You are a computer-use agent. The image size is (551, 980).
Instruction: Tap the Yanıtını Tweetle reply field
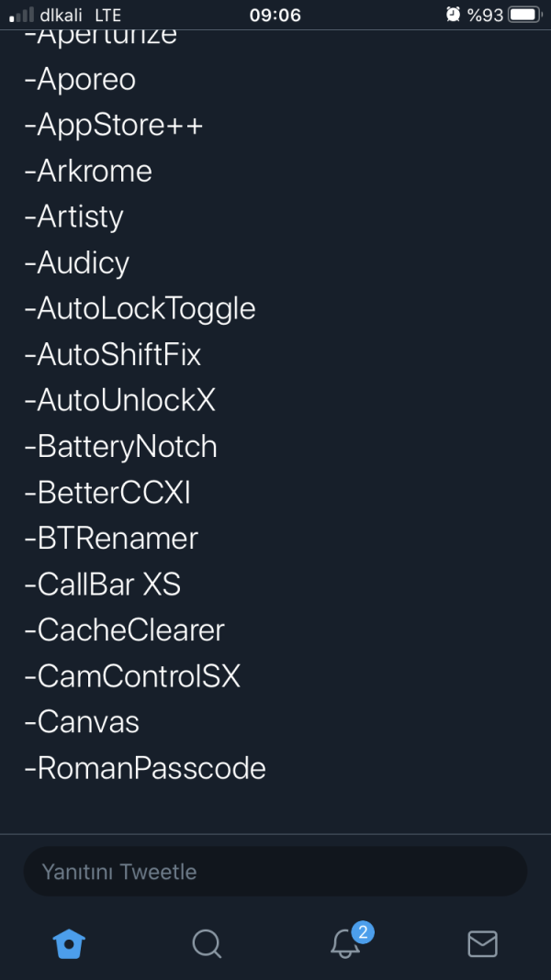pyautogui.click(x=275, y=871)
